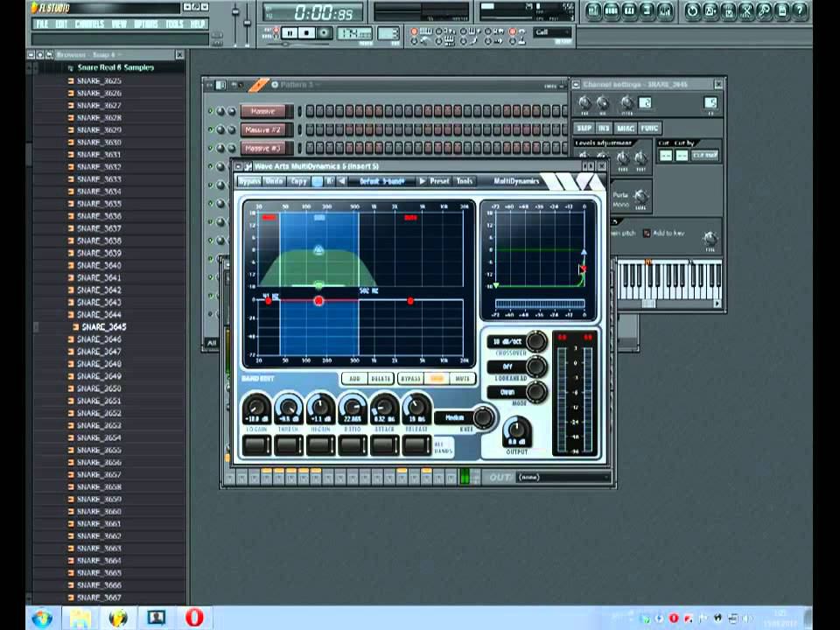This screenshot has height=630, width=840.
Task: Enable the Add to key checkbox
Action: [x=647, y=233]
